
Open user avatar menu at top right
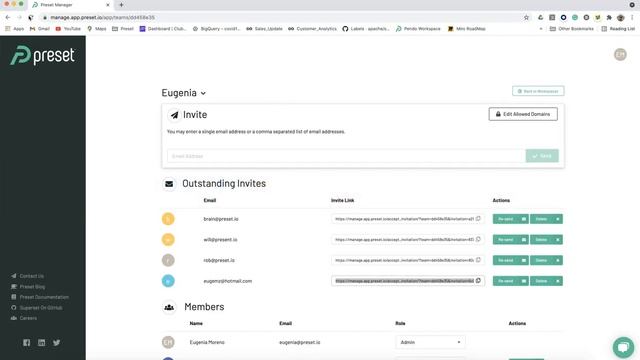point(620,54)
